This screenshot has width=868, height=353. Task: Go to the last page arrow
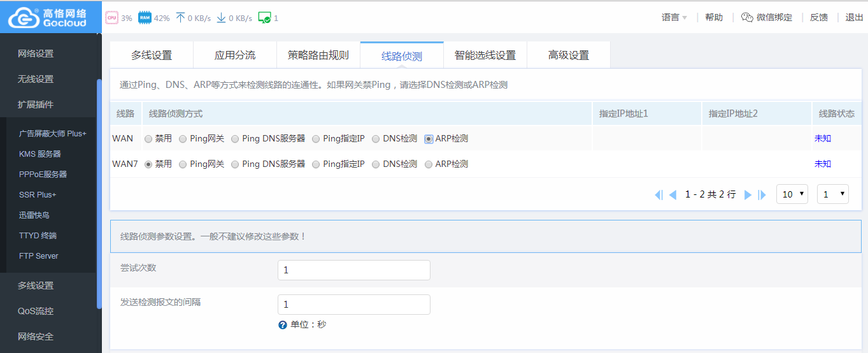pos(762,195)
